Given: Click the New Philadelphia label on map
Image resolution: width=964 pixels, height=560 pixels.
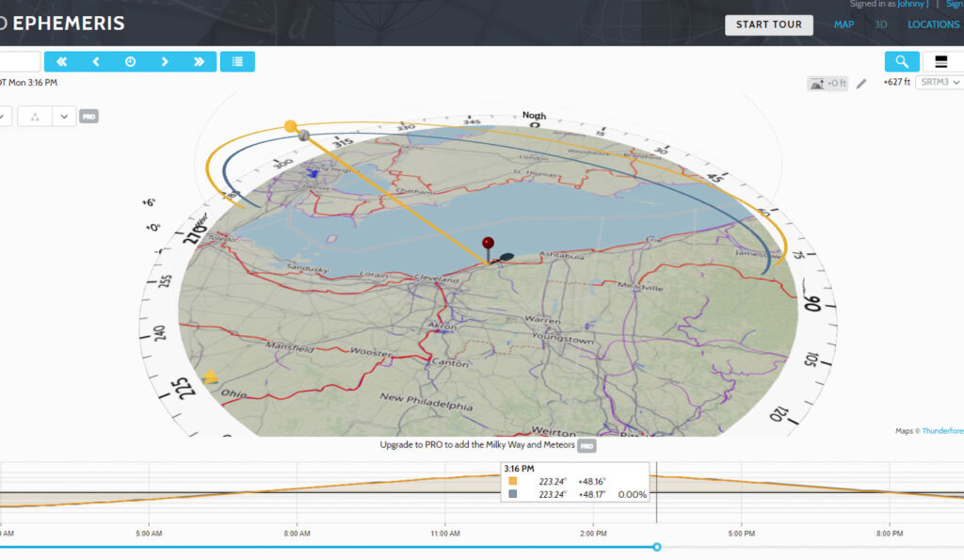Looking at the screenshot, I should click(x=426, y=401).
